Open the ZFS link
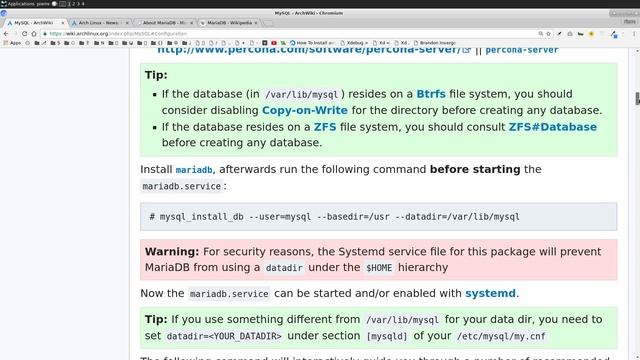Image resolution: width=640 pixels, height=360 pixels. coord(325,127)
